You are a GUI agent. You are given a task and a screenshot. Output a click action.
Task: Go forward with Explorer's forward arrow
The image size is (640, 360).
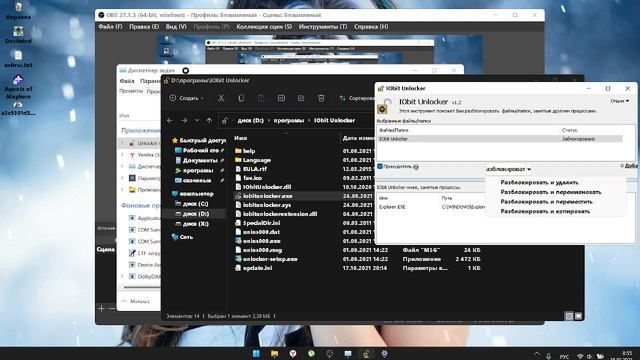point(184,120)
